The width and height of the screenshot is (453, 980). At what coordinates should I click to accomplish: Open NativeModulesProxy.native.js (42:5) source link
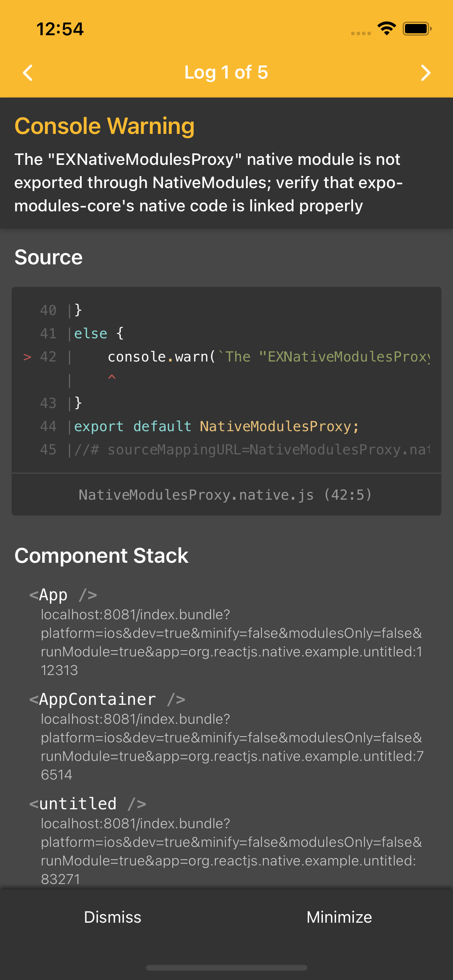click(x=225, y=495)
